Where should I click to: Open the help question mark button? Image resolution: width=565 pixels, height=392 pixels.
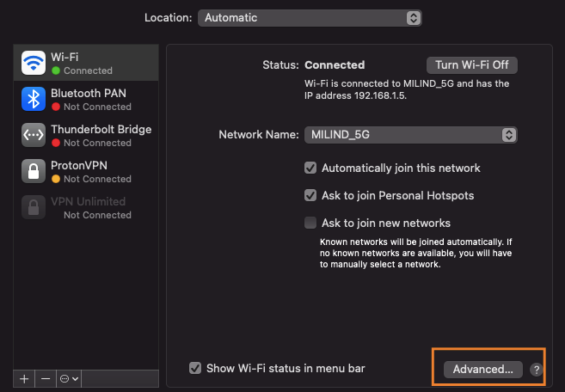(x=537, y=370)
